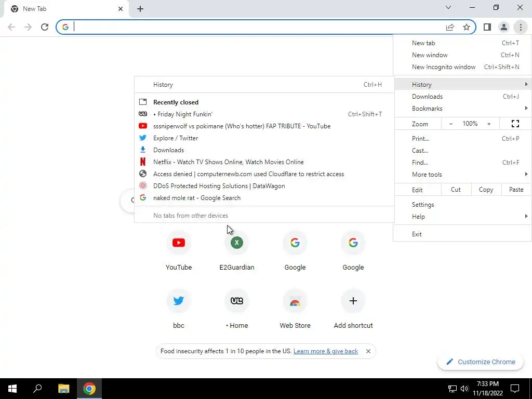This screenshot has width=532, height=399.
Task: Open network icon in system tray
Action: tap(453, 389)
